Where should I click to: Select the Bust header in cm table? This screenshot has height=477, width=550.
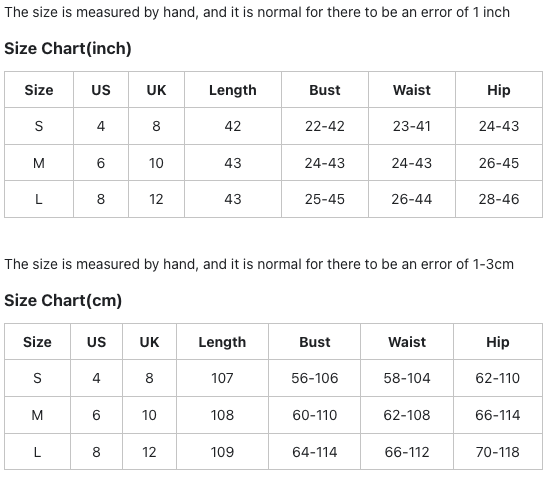(x=315, y=342)
